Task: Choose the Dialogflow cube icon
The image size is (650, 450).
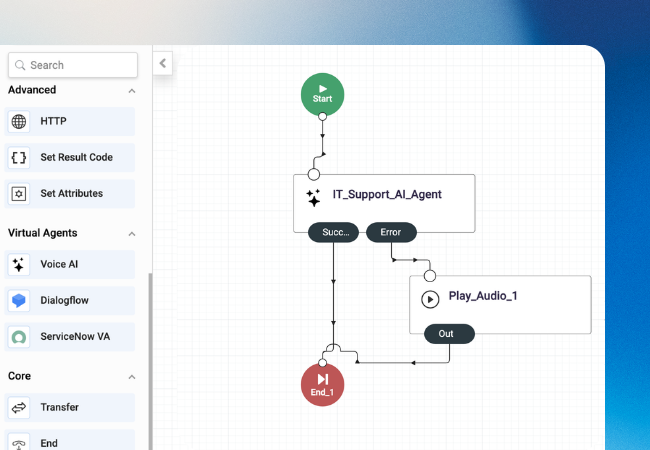Action: tap(19, 300)
